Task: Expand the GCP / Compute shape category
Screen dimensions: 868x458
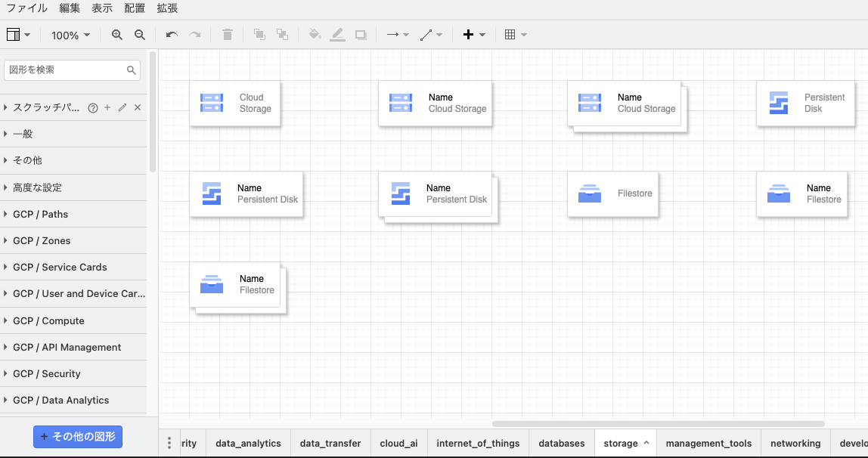Action: (x=48, y=320)
